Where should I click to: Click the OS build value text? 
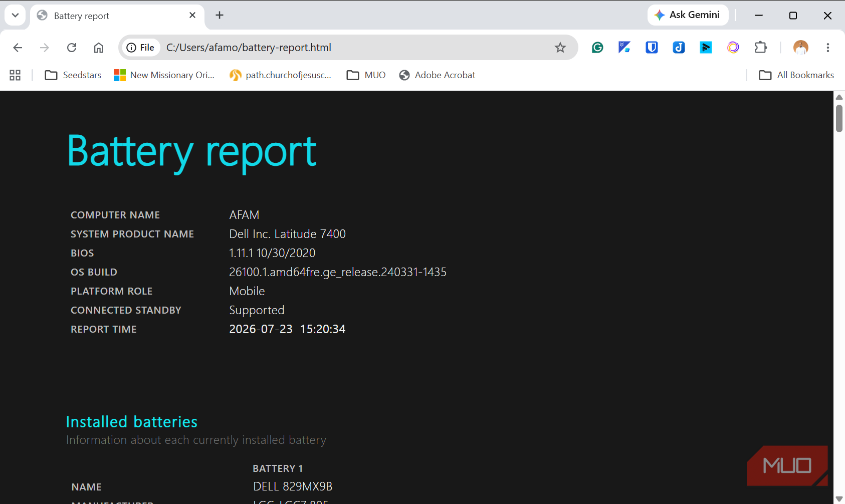coord(338,272)
